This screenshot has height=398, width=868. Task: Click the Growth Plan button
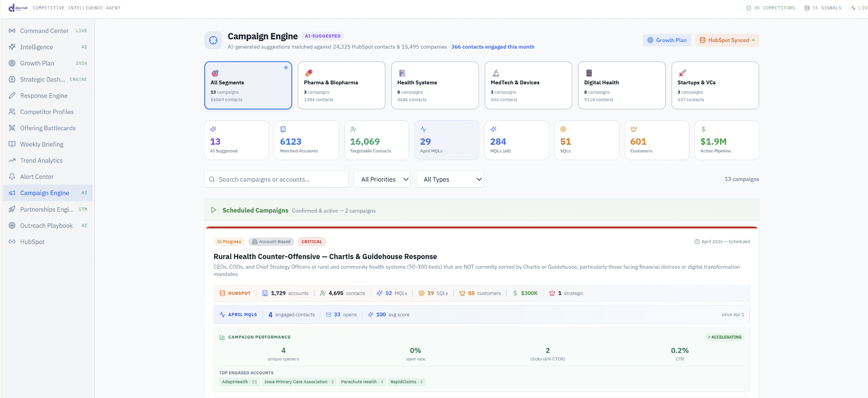[x=667, y=40]
